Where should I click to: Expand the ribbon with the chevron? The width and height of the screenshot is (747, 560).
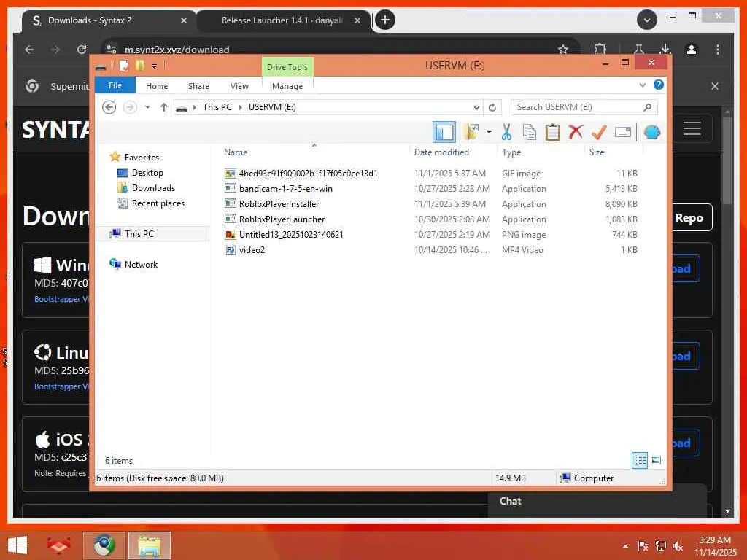(x=642, y=85)
